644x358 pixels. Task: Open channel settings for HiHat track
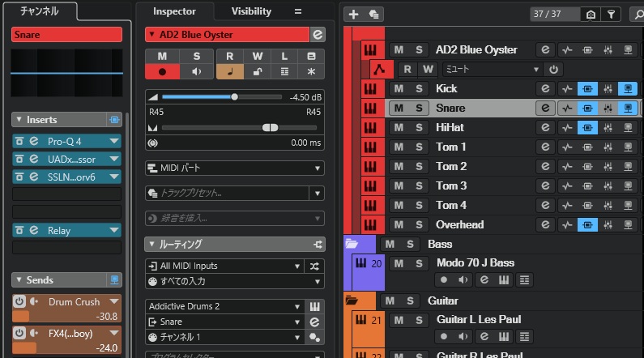click(545, 127)
